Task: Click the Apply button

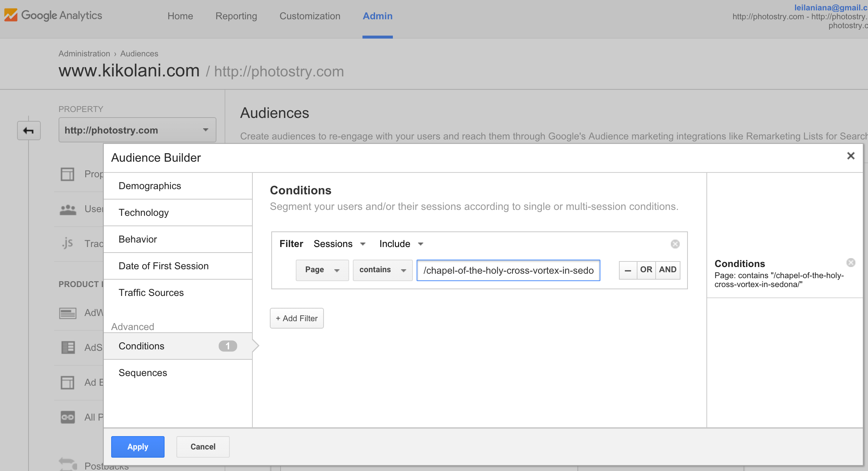Action: (x=138, y=446)
